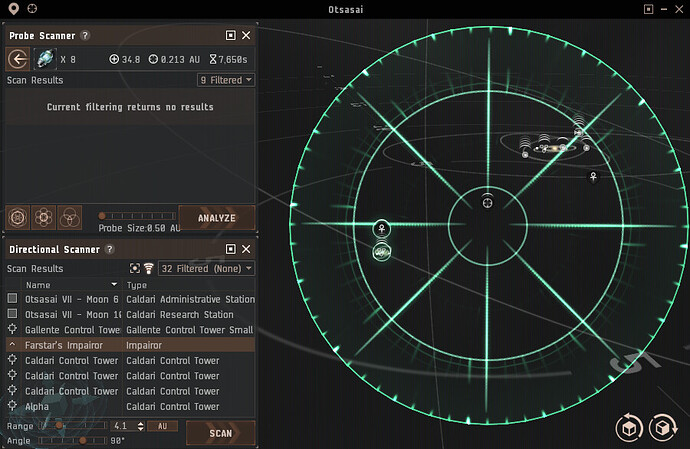Image resolution: width=690 pixels, height=449 pixels.
Task: Click the ANALYZE button
Action: [x=217, y=218]
